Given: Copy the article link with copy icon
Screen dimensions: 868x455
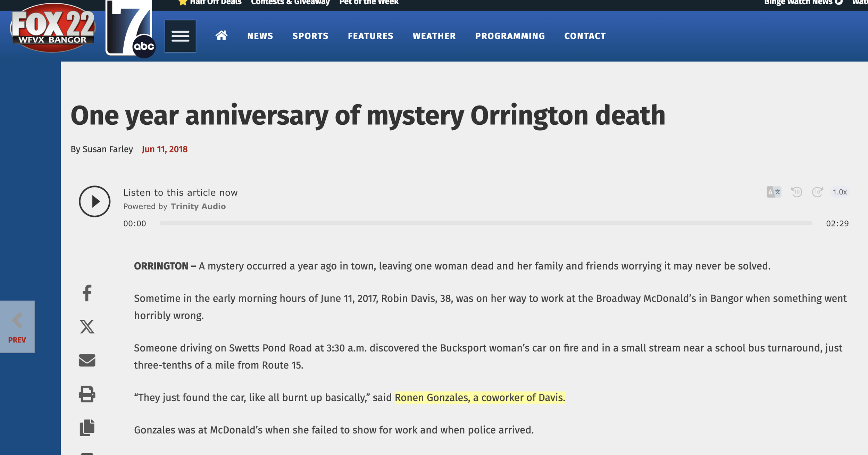Looking at the screenshot, I should [x=87, y=427].
